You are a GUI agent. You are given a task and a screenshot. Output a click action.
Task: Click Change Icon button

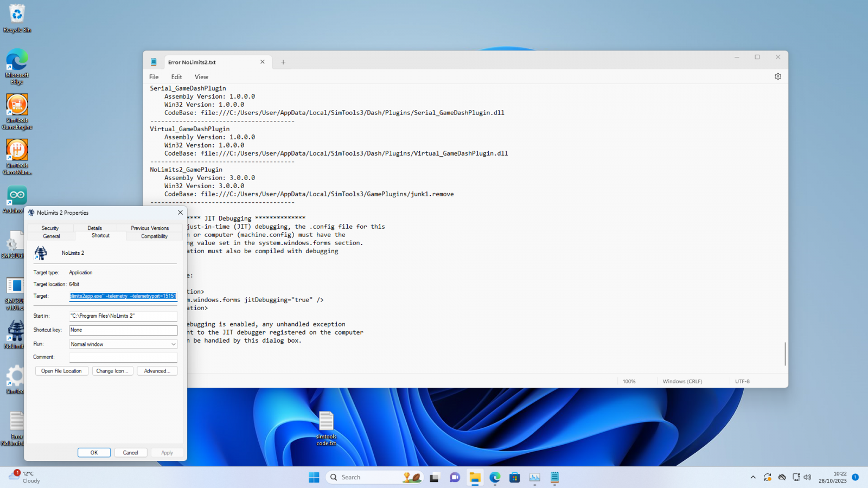(112, 371)
